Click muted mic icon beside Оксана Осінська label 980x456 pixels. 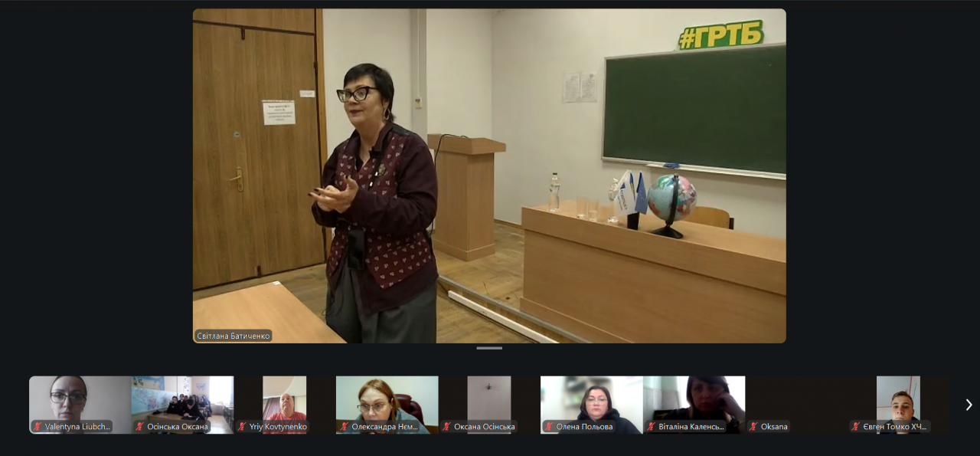(x=446, y=427)
